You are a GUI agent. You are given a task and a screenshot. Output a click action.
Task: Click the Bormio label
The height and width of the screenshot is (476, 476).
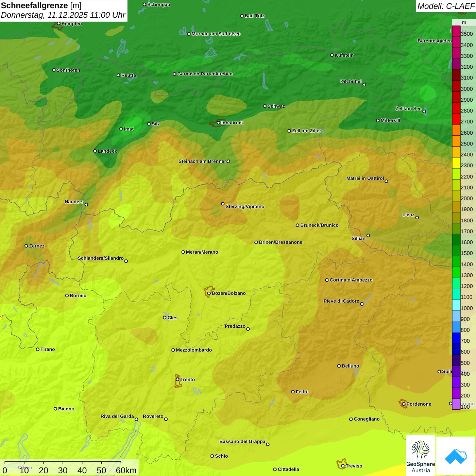tap(78, 295)
